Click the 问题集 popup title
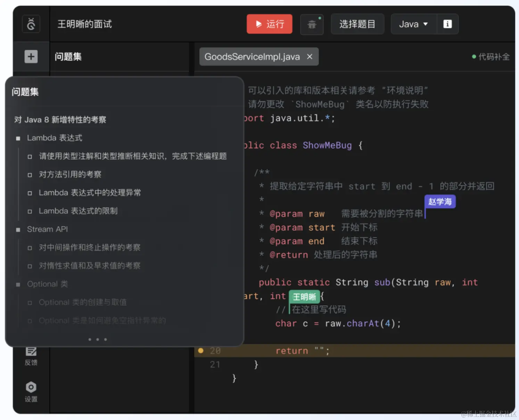This screenshot has height=420, width=519. (x=25, y=92)
